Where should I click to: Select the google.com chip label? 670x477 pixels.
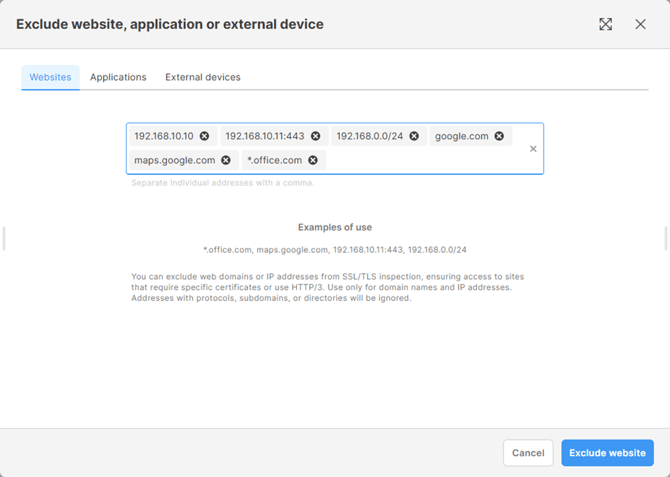461,136
